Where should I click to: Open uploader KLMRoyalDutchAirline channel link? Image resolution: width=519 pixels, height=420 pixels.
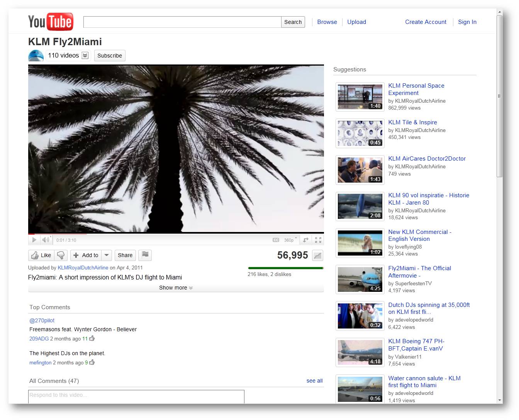(x=83, y=268)
